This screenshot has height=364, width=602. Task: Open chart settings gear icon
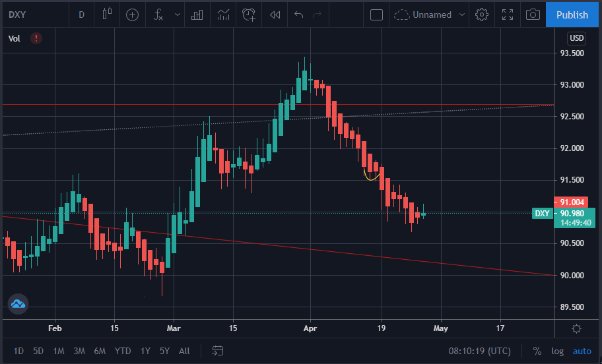click(x=481, y=15)
